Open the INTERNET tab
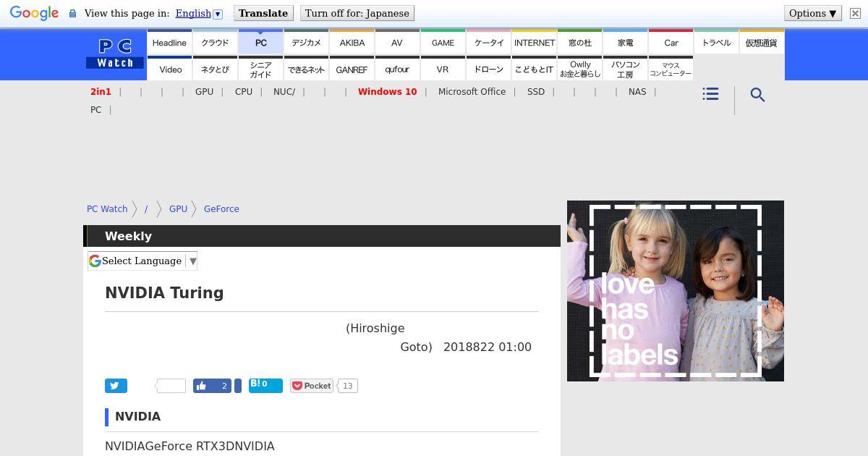The width and height of the screenshot is (868, 456). [534, 42]
